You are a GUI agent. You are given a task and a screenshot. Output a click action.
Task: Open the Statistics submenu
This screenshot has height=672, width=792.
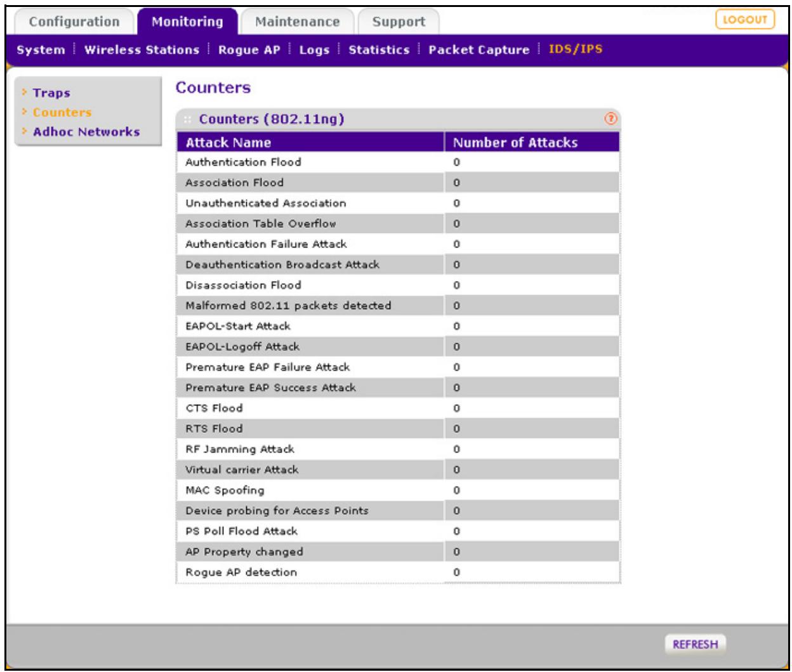pos(379,49)
